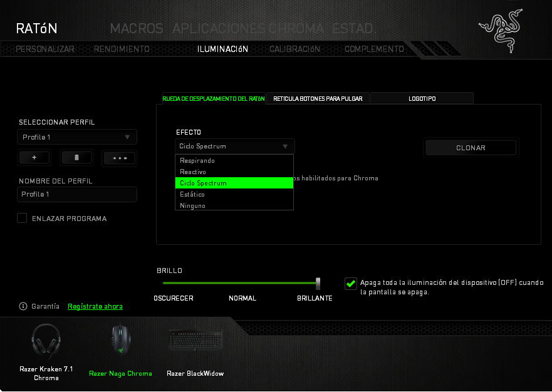Click the brightness slider handle
552x392 pixels.
318,283
